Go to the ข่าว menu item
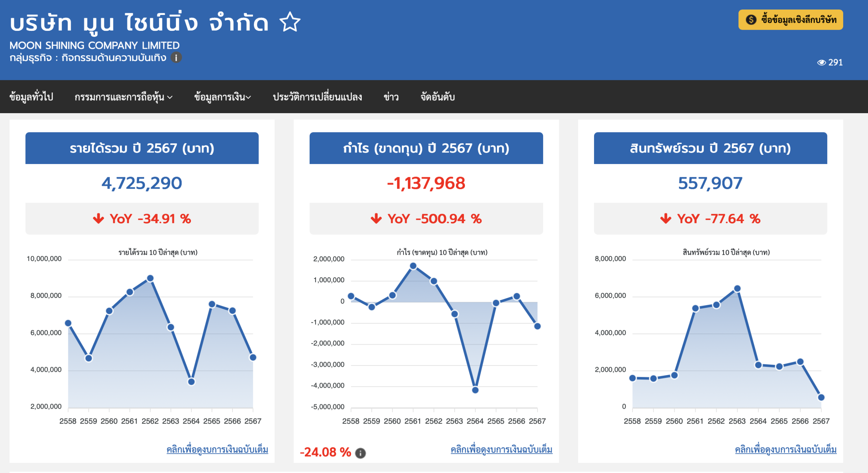This screenshot has width=868, height=473. [x=391, y=97]
